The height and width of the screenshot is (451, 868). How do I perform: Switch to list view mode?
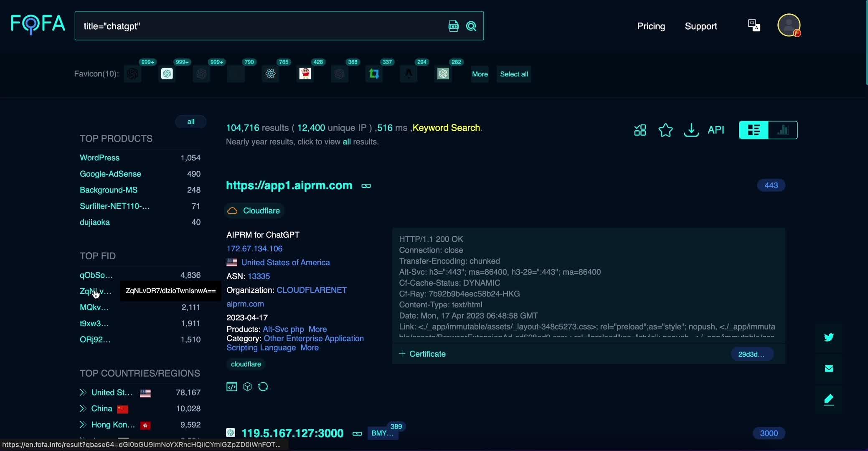[754, 130]
